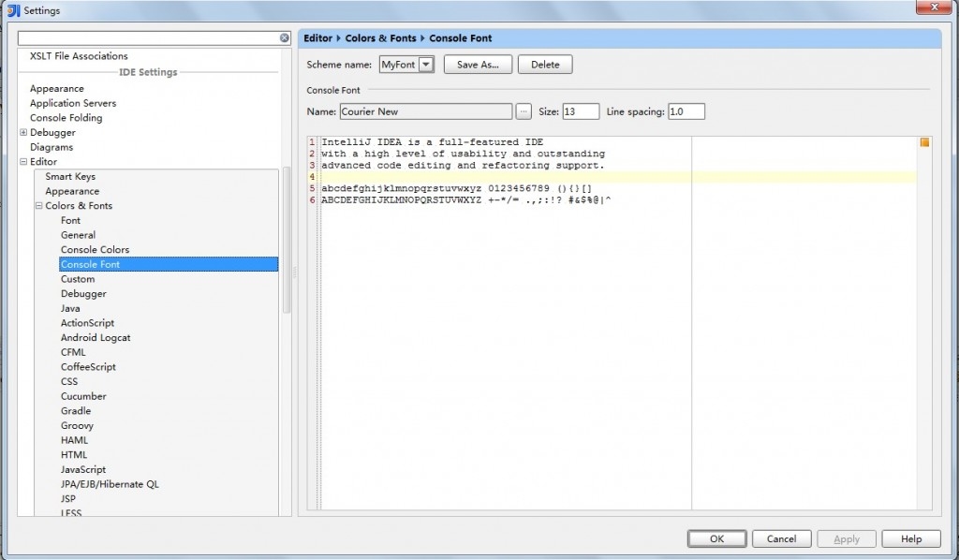Collapse the Colors & Fonts node

[38, 205]
